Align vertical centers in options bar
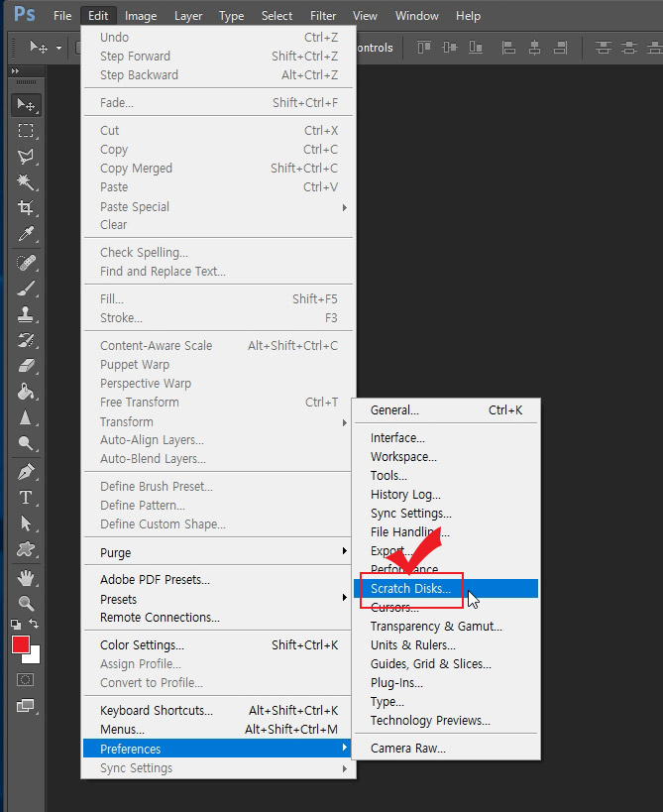 [x=450, y=48]
